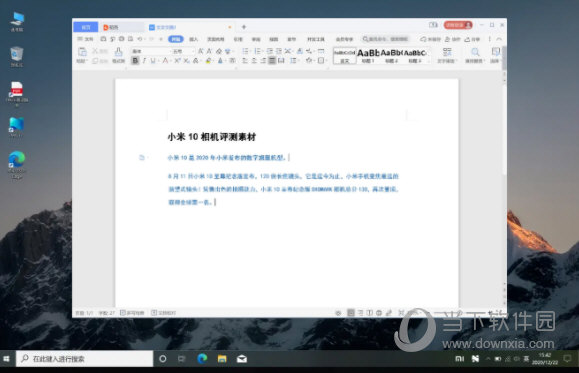This screenshot has height=373, width=579.
Task: Switch to the Insert ribbon tab
Action: point(193,39)
